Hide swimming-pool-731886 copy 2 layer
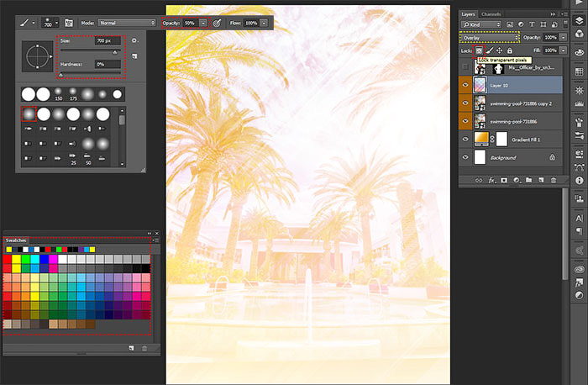 [x=465, y=103]
